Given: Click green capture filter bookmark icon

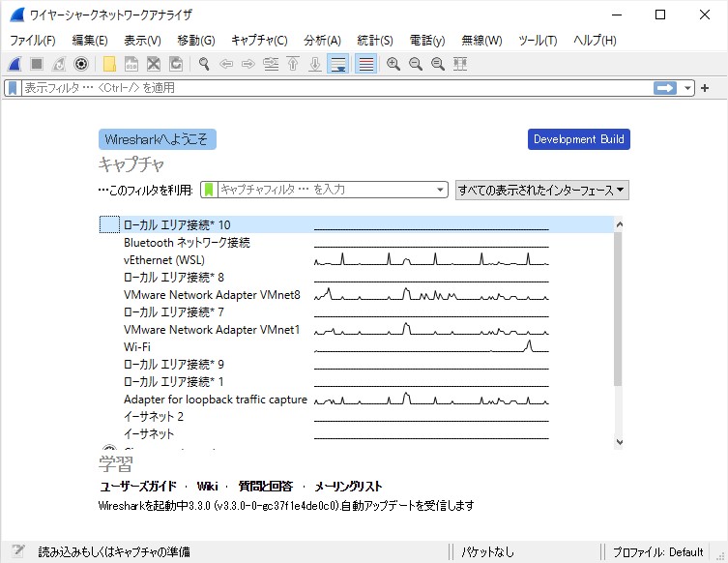Looking at the screenshot, I should 209,190.
